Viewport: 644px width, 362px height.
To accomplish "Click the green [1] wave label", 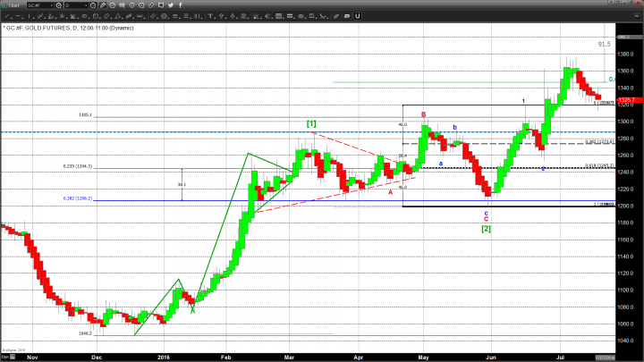I will (x=311, y=122).
